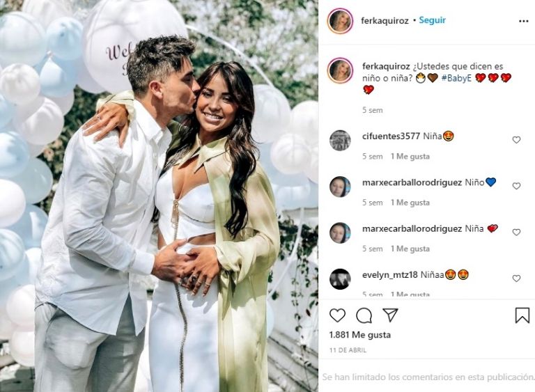View likes on cifuentes3577's comment
535x392 pixels.
coord(410,157)
